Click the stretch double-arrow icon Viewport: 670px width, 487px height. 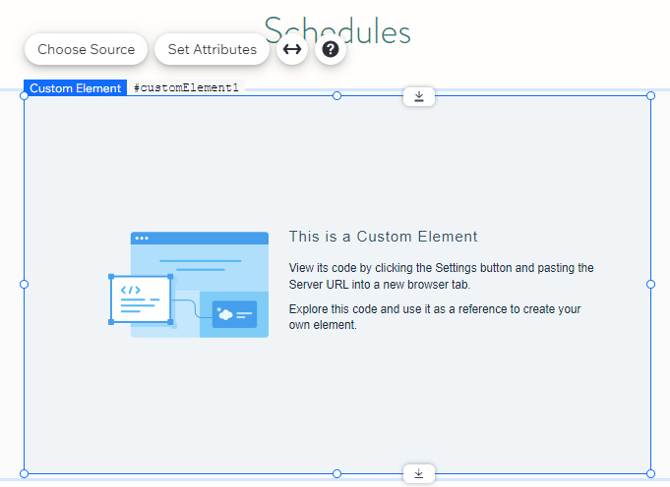click(x=292, y=49)
